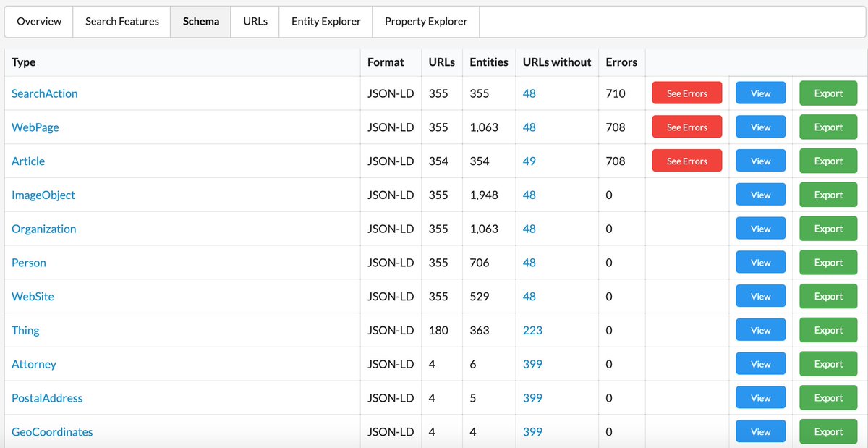Image resolution: width=868 pixels, height=448 pixels.
Task: View the SearchAction schema
Action: pyautogui.click(x=761, y=93)
